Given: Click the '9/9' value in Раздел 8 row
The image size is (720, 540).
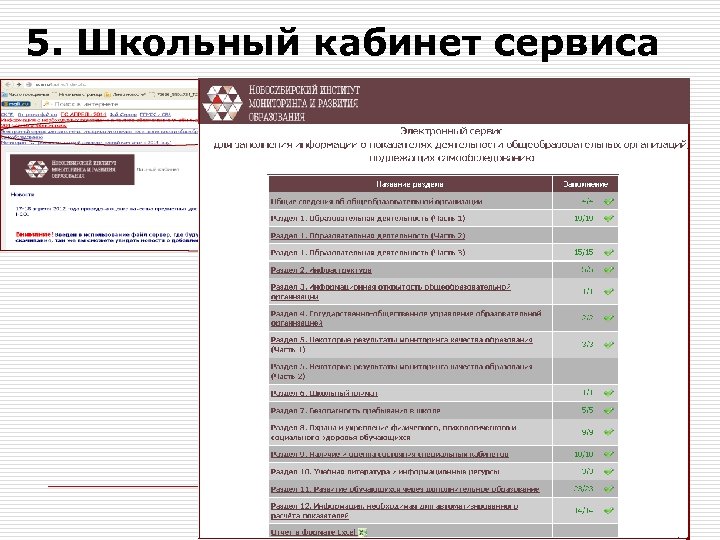Looking at the screenshot, I should pos(587,432).
